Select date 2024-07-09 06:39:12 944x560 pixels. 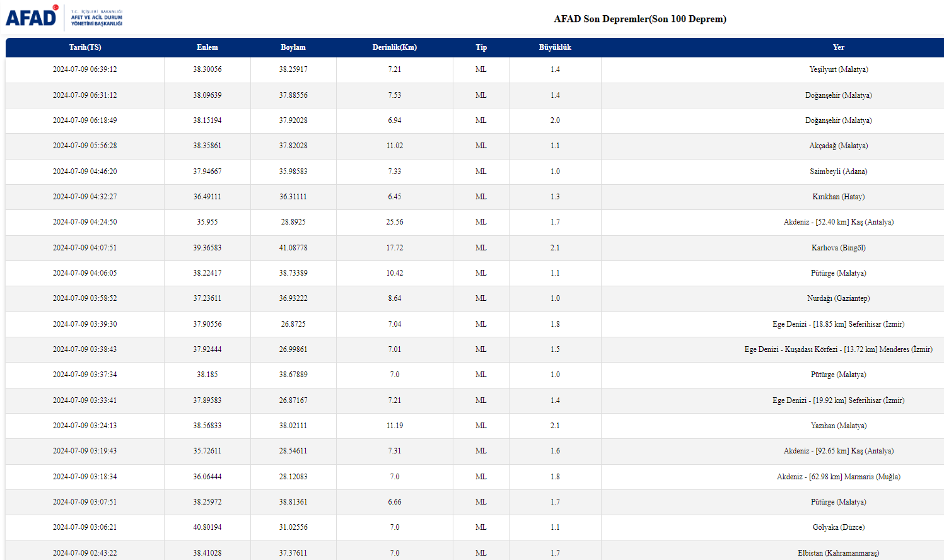point(85,69)
